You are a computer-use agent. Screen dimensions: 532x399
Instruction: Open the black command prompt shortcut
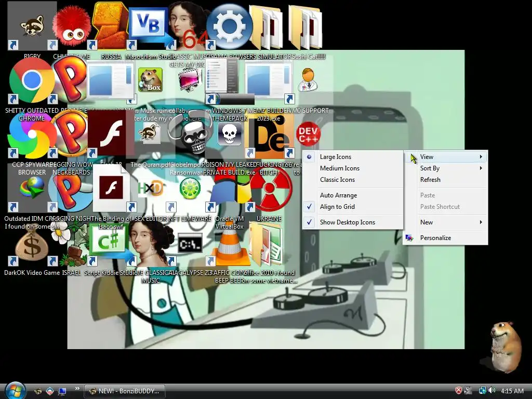click(x=190, y=243)
